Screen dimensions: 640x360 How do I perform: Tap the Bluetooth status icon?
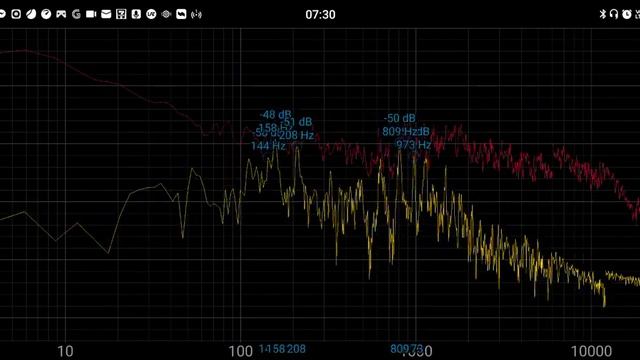pos(602,14)
